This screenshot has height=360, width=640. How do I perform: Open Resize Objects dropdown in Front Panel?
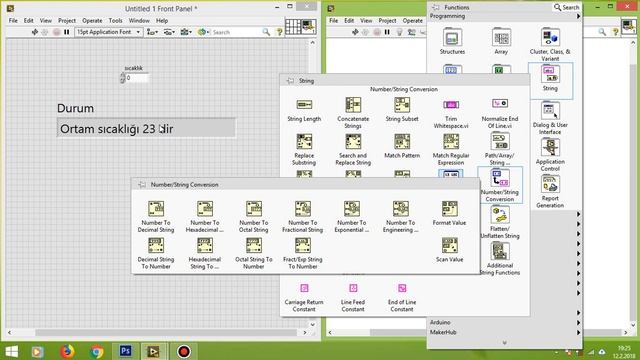pyautogui.click(x=186, y=32)
